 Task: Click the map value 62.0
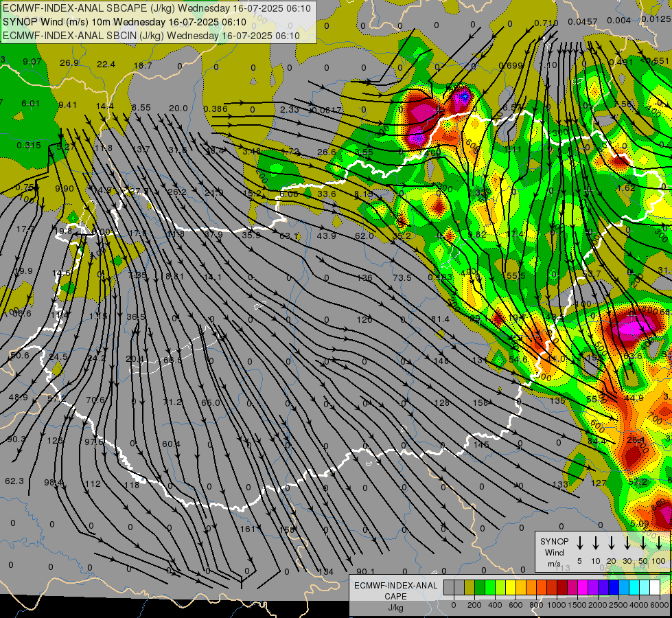tap(364, 236)
